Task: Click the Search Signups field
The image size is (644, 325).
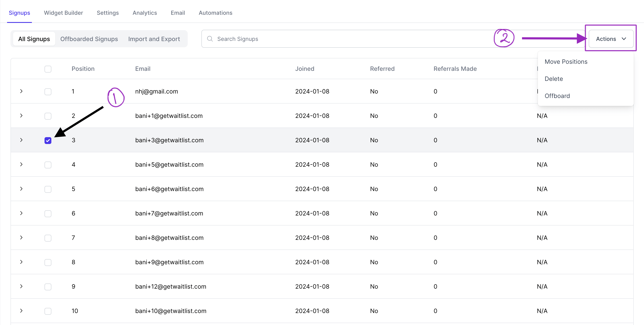Action: (350, 39)
